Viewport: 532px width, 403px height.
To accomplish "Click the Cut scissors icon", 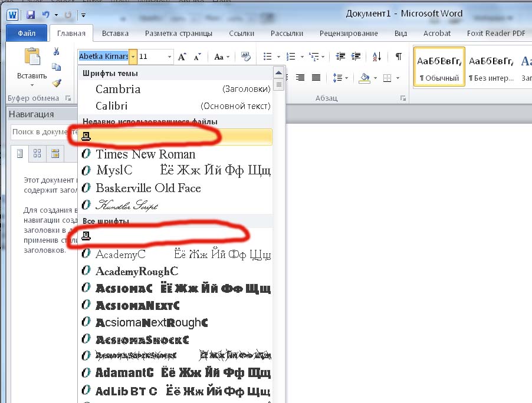I will (x=56, y=51).
